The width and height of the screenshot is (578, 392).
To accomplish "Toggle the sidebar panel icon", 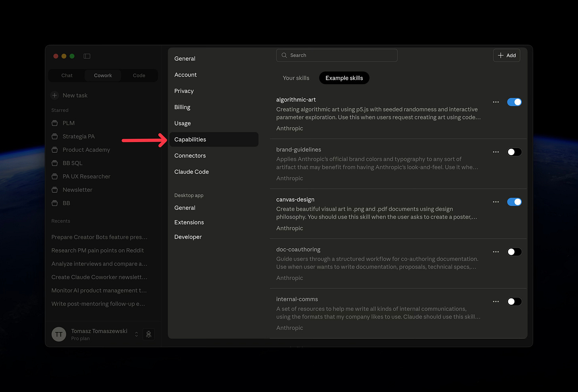I will (x=87, y=56).
